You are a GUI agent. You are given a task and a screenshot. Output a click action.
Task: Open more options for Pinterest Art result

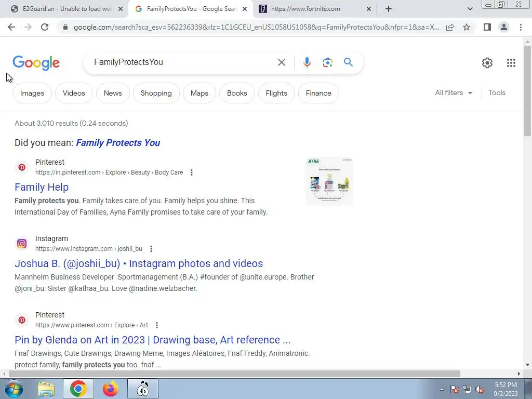157,325
